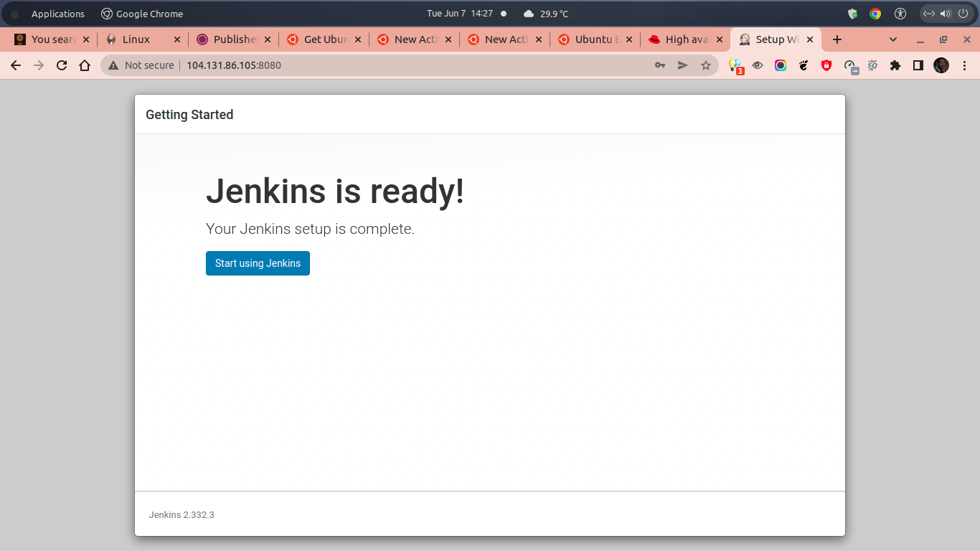Click the Jenkins 2.332.3 version text
This screenshot has width=980, height=551.
[x=182, y=515]
